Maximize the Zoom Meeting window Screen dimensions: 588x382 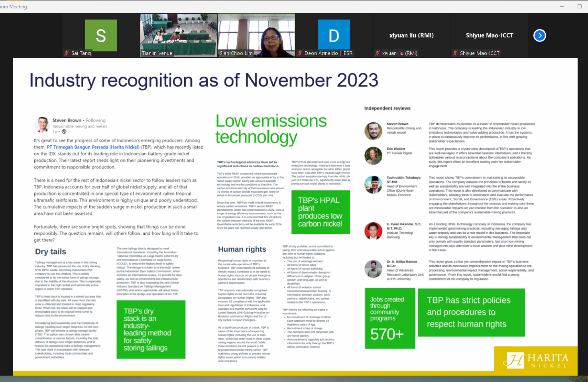(579, 6)
